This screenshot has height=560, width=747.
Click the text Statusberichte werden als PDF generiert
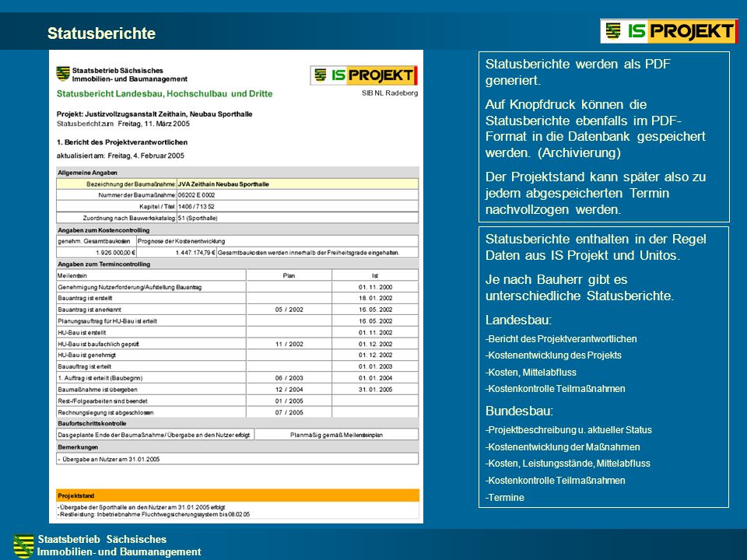pos(577,72)
